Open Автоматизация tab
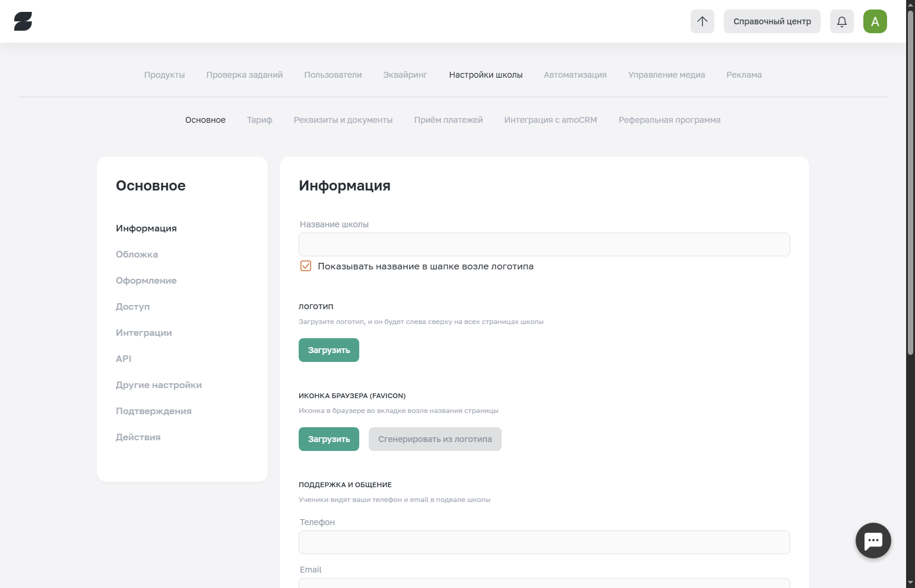 (x=575, y=75)
